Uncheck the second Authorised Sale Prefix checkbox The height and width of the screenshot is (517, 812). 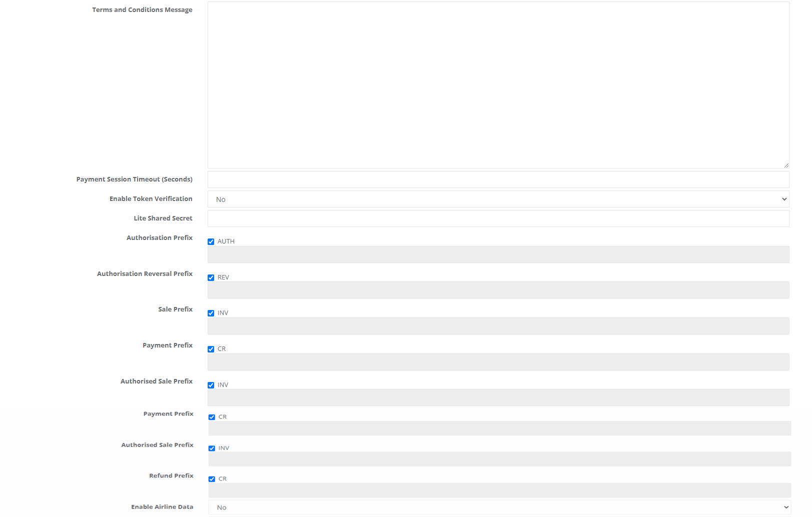pos(212,448)
